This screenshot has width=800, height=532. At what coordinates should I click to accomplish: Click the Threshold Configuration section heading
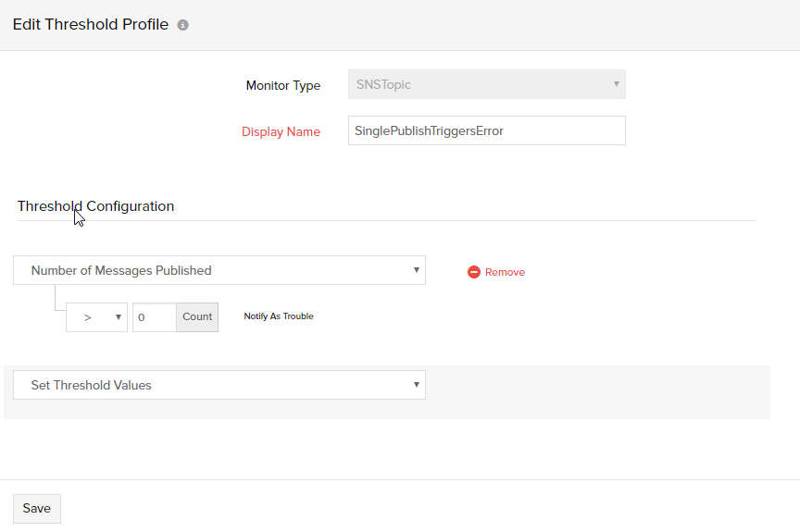tap(95, 206)
